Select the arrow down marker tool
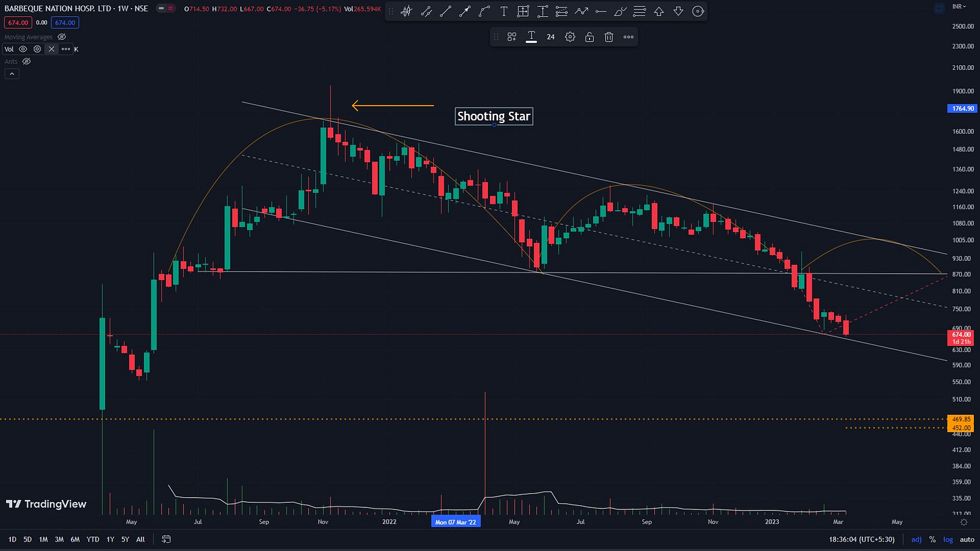This screenshot has height=551, width=980. pyautogui.click(x=678, y=11)
